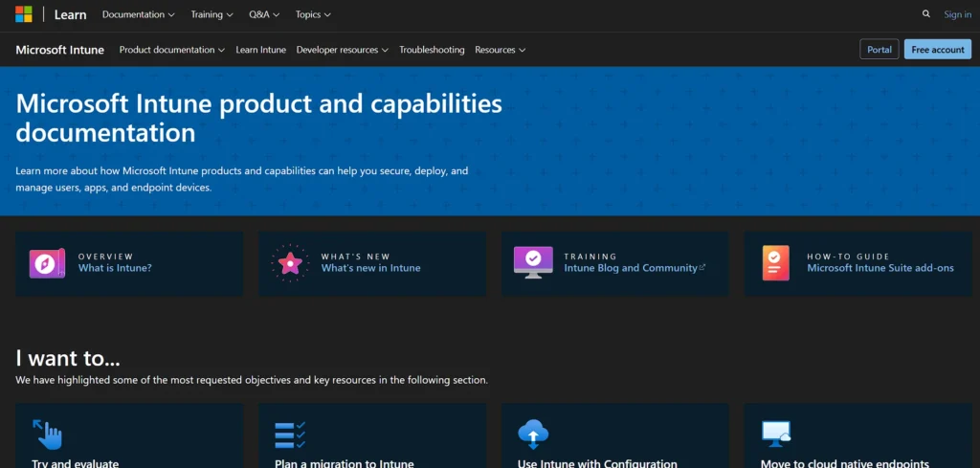
Task: Click the cloud native endpoints monitor icon
Action: (776, 434)
